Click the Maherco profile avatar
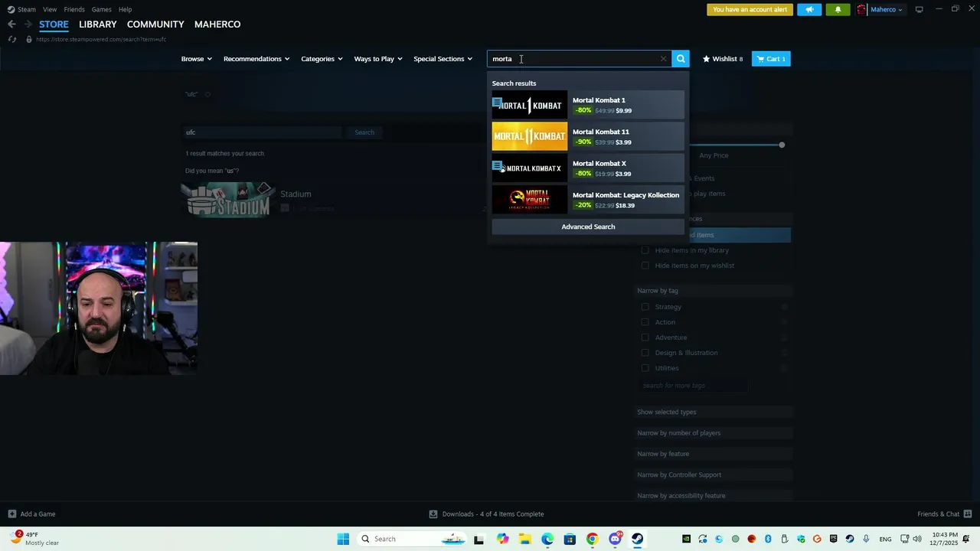Screen dimensions: 980x551 862,10
